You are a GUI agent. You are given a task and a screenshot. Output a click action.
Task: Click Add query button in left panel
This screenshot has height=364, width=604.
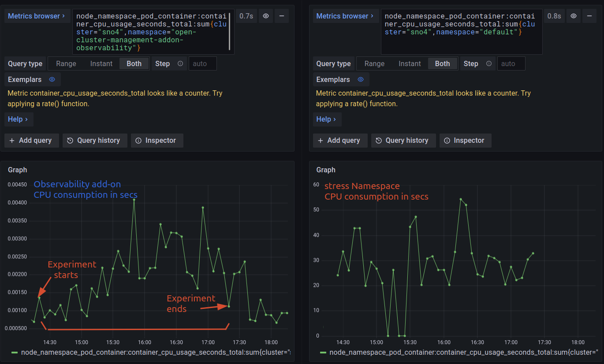(31, 140)
